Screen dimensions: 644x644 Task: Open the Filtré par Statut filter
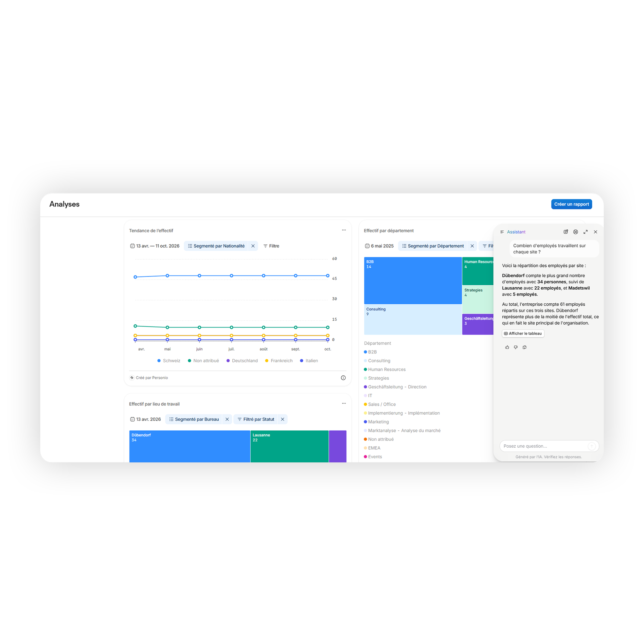[256, 419]
